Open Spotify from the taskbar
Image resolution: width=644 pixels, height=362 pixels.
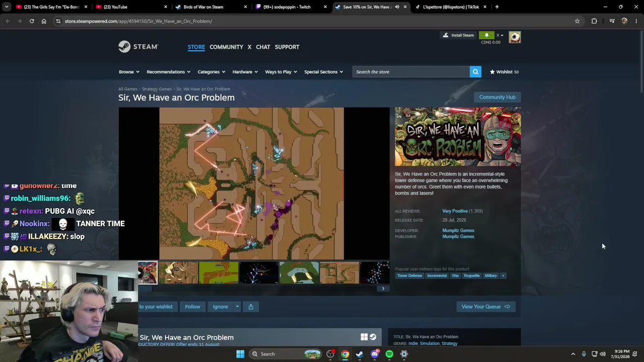[x=389, y=354]
